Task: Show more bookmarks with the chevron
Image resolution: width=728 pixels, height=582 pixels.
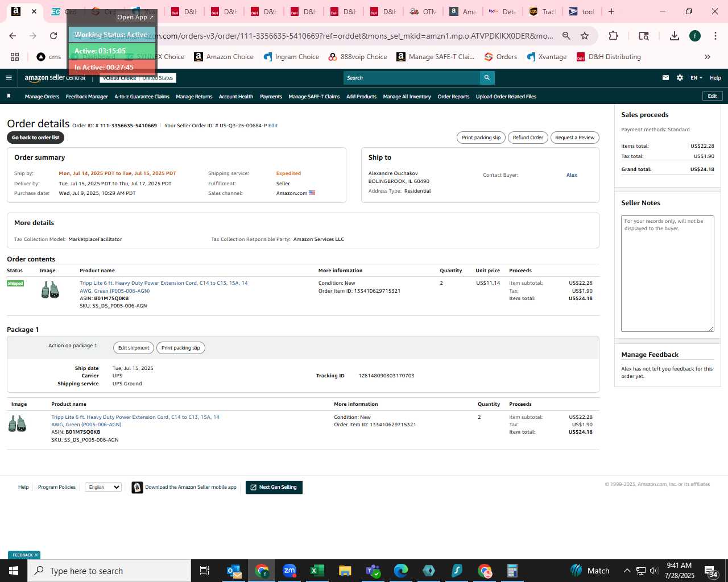Action: tap(708, 57)
